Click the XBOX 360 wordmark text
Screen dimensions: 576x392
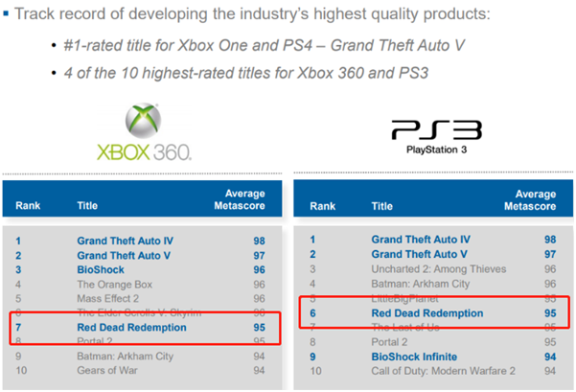tap(143, 152)
